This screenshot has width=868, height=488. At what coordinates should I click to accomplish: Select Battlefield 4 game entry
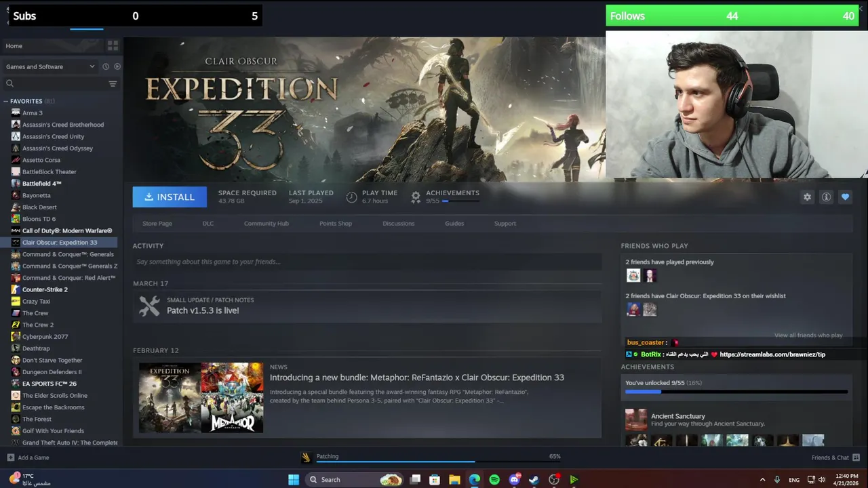42,183
